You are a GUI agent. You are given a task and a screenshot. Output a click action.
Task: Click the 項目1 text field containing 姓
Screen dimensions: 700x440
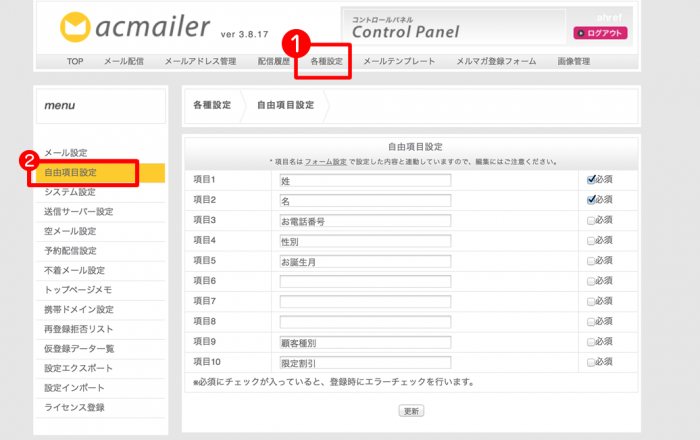point(365,180)
